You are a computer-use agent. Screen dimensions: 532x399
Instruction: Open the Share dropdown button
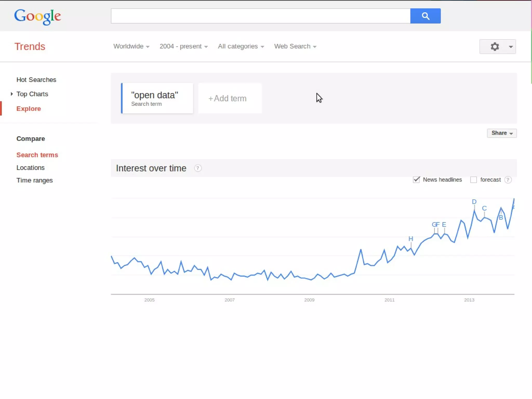point(502,133)
